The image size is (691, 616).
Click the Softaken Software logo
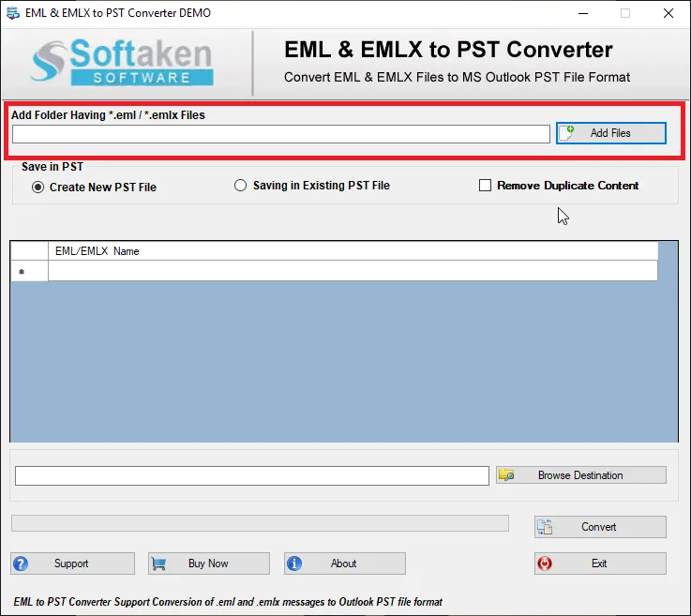tap(122, 62)
